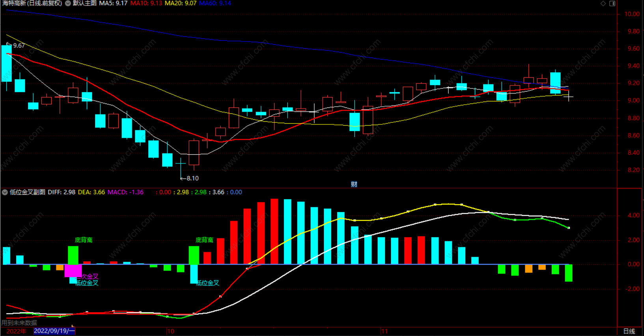The image size is (644, 336).
Task: Click the month 11 marker on time axis
Action: pyautogui.click(x=385, y=331)
